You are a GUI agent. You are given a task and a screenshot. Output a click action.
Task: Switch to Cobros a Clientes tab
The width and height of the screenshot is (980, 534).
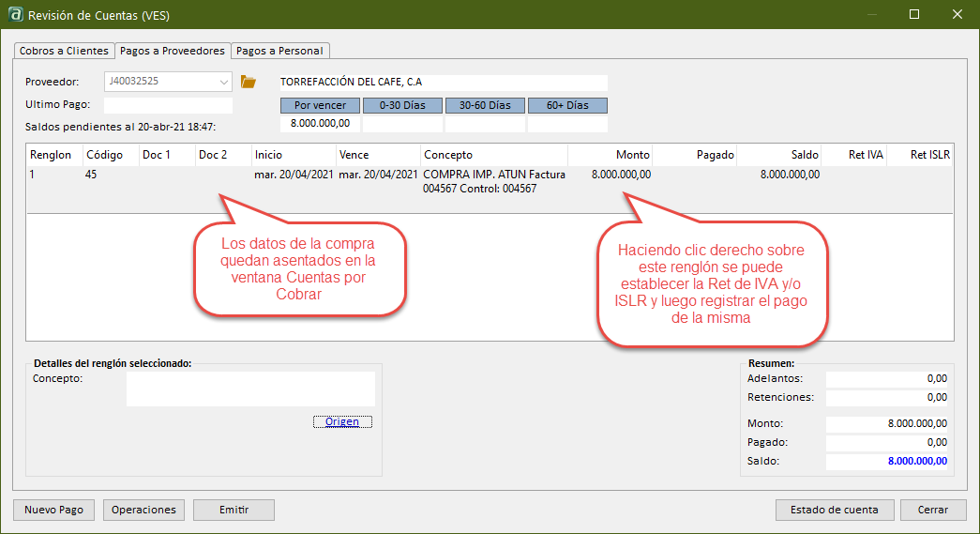tap(64, 51)
